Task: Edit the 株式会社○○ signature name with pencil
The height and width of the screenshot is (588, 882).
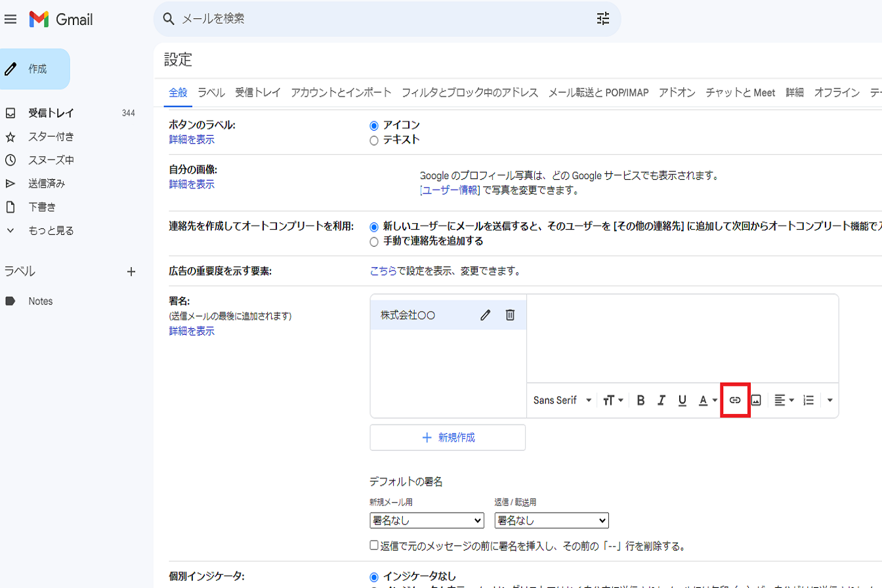Action: click(486, 315)
